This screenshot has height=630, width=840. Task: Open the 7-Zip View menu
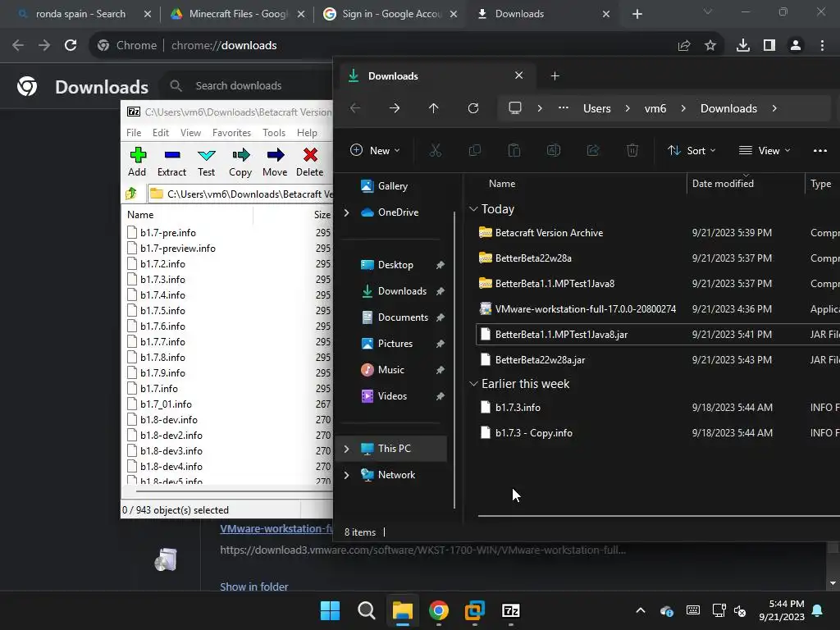pos(190,133)
